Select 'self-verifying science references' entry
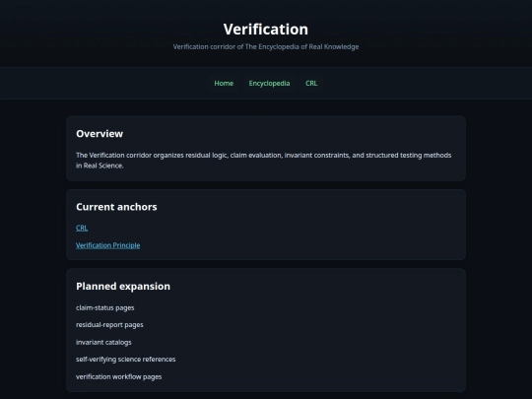The width and height of the screenshot is (532, 399). pyautogui.click(x=126, y=360)
